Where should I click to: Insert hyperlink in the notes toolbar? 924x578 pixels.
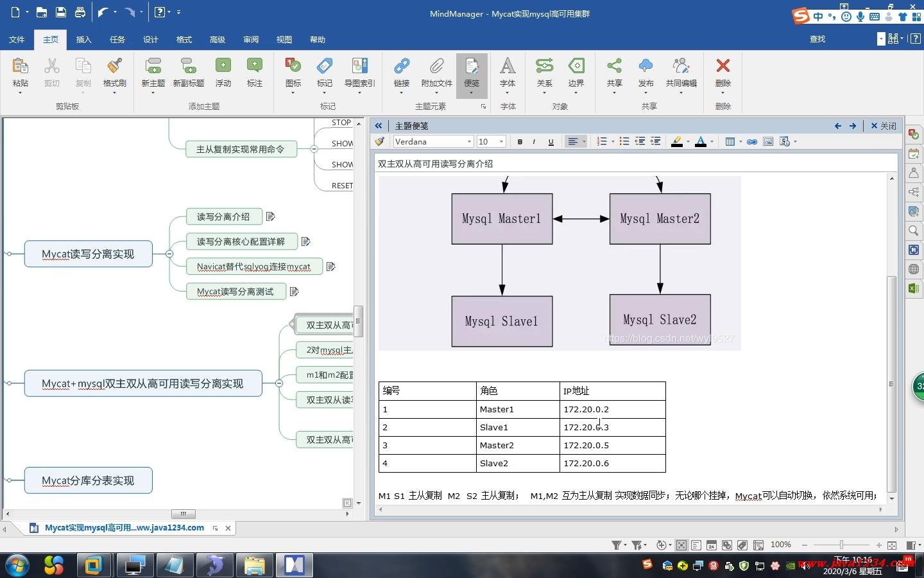[x=752, y=141]
